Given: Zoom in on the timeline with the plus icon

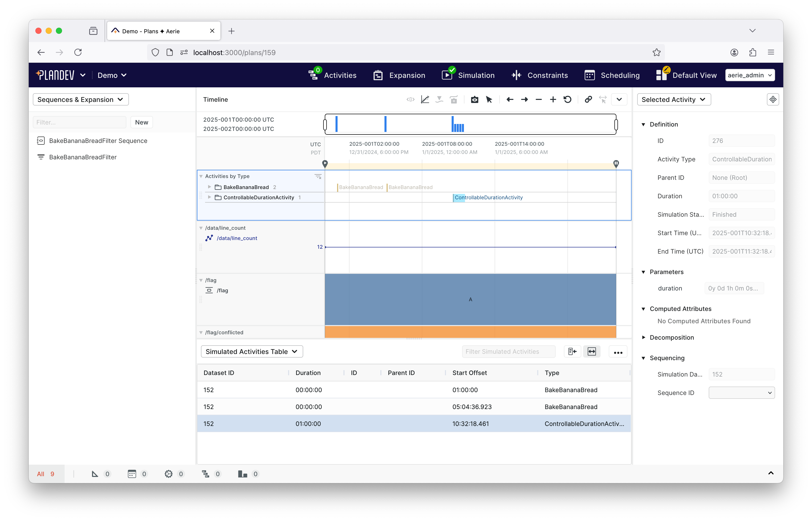Looking at the screenshot, I should coord(553,99).
